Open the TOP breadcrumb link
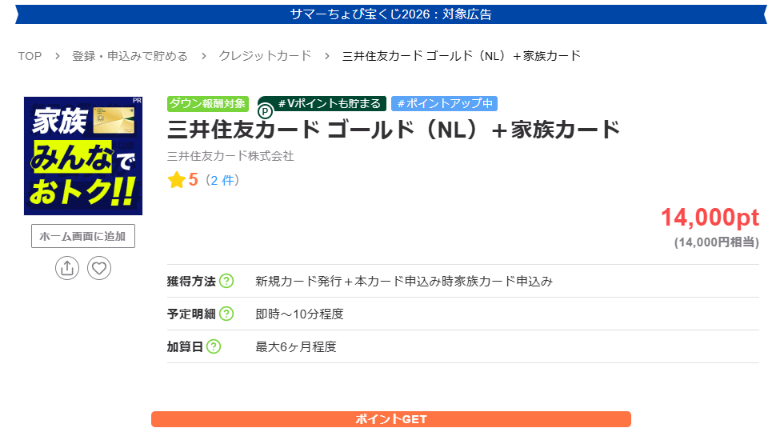Image resolution: width=772 pixels, height=436 pixels. point(30,56)
